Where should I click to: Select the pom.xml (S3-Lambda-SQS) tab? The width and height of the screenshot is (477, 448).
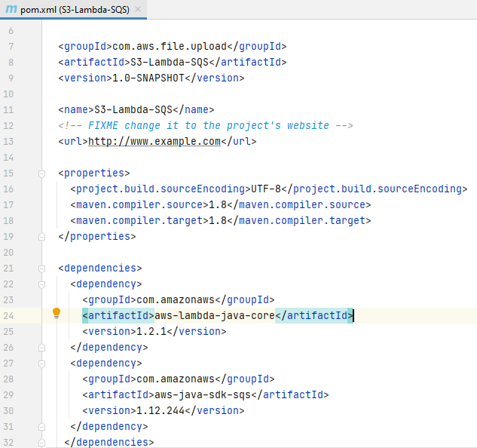point(73,10)
